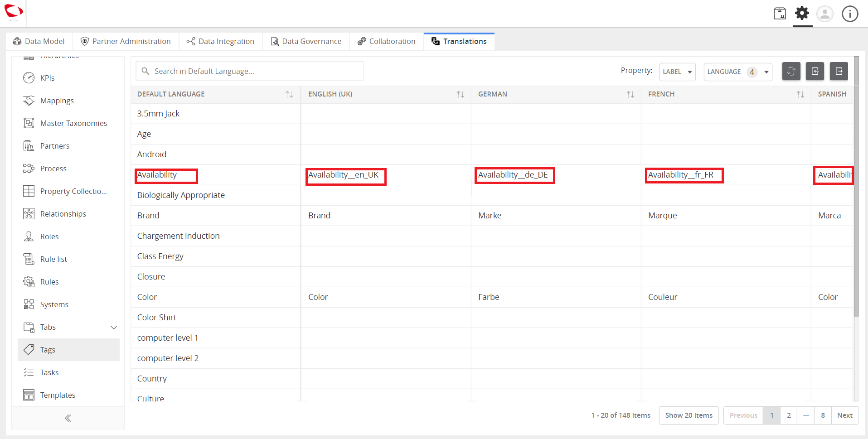Screen dimensions: 868x439
Task: Switch to Data Integration tab
Action: [220, 41]
